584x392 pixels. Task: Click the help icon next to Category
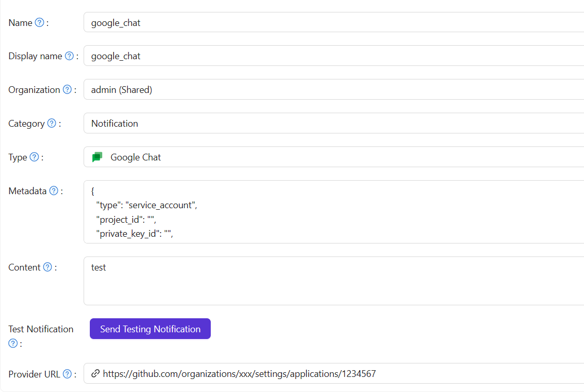51,123
